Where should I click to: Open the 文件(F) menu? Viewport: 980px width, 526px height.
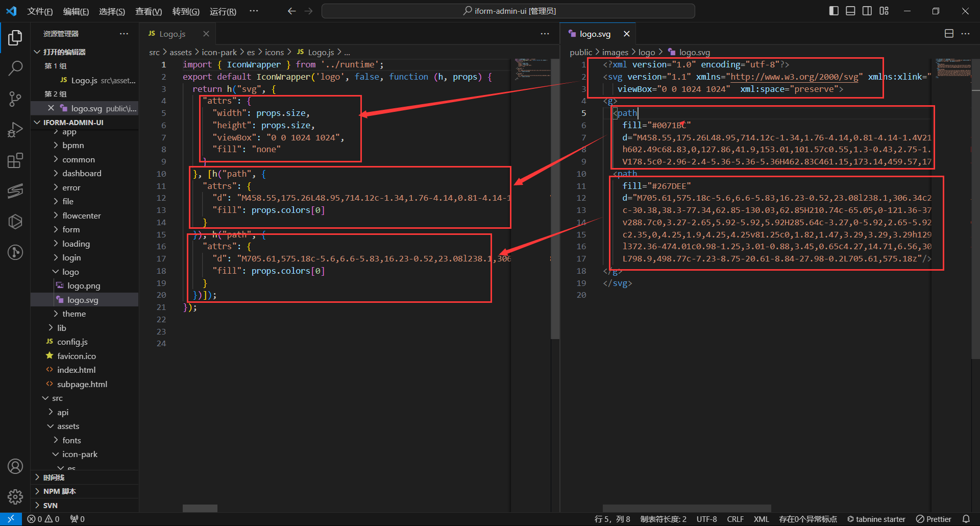click(x=40, y=11)
